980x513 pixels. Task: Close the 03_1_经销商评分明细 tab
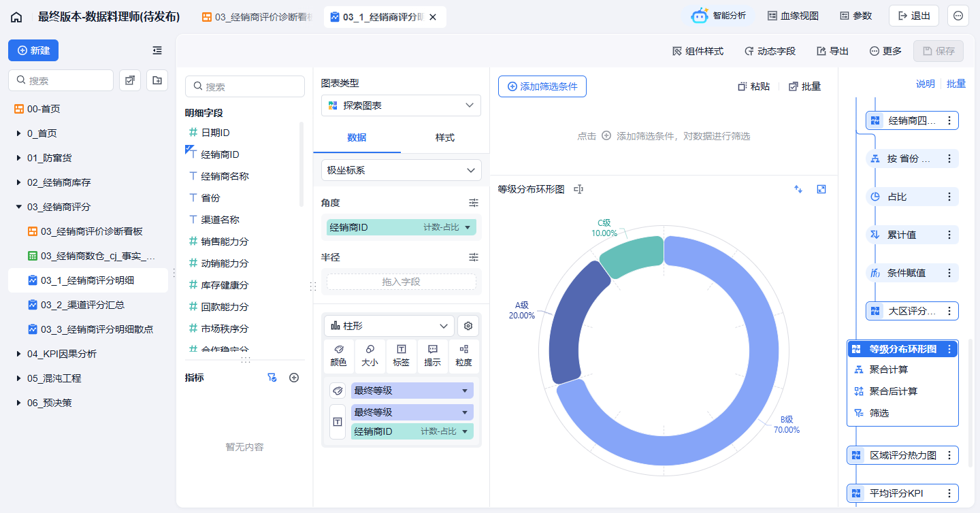tap(433, 17)
